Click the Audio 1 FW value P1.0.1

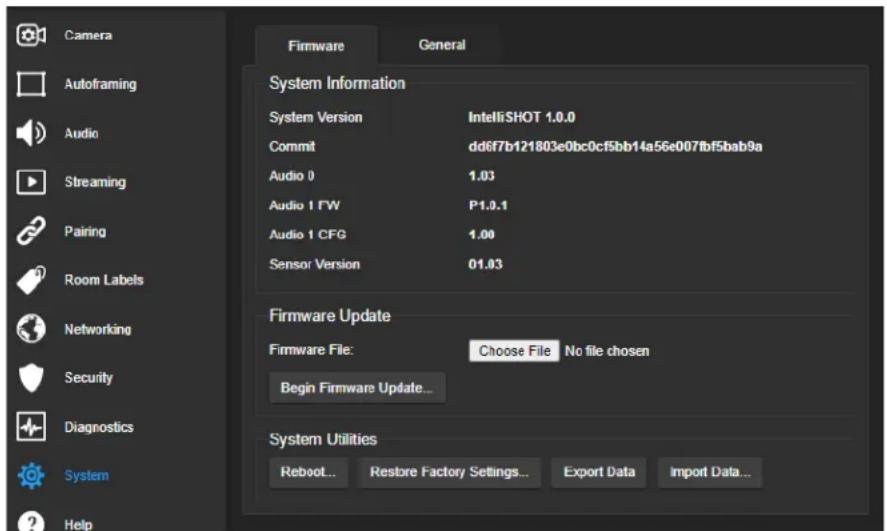pos(488,205)
